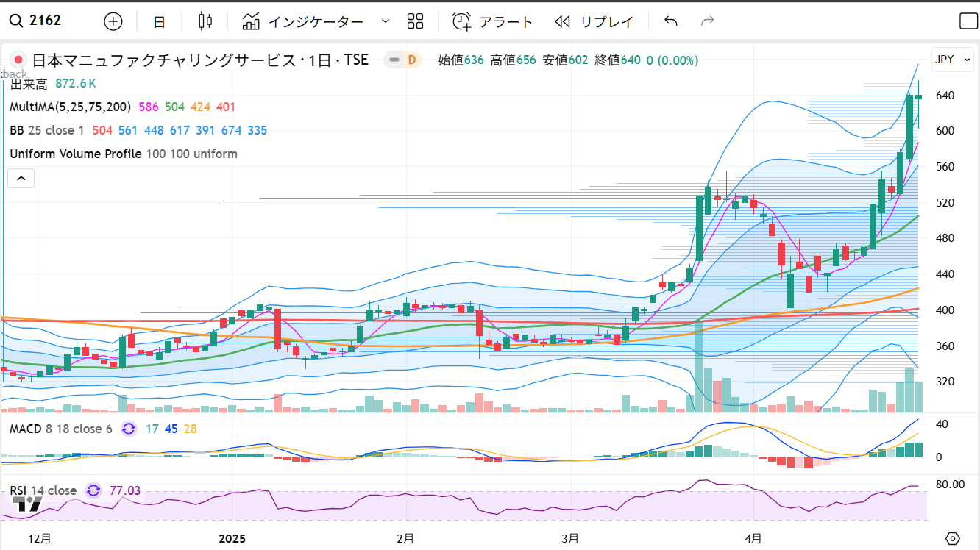Click the RSI value 77.03

point(125,490)
